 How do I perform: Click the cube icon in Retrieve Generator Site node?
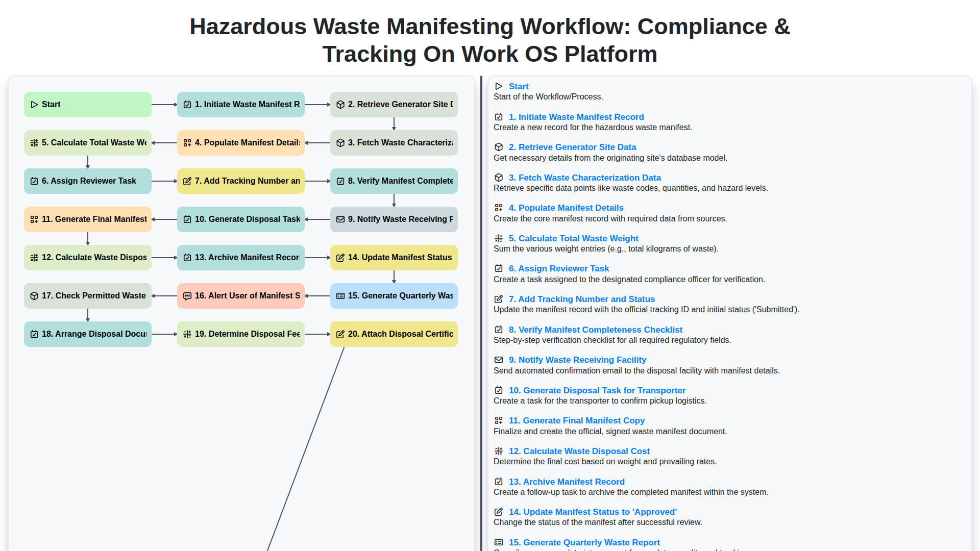pos(340,105)
